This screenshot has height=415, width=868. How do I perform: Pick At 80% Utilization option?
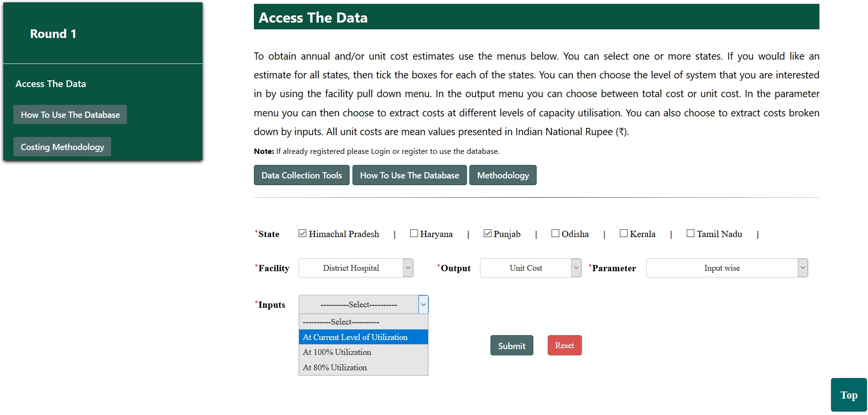363,367
